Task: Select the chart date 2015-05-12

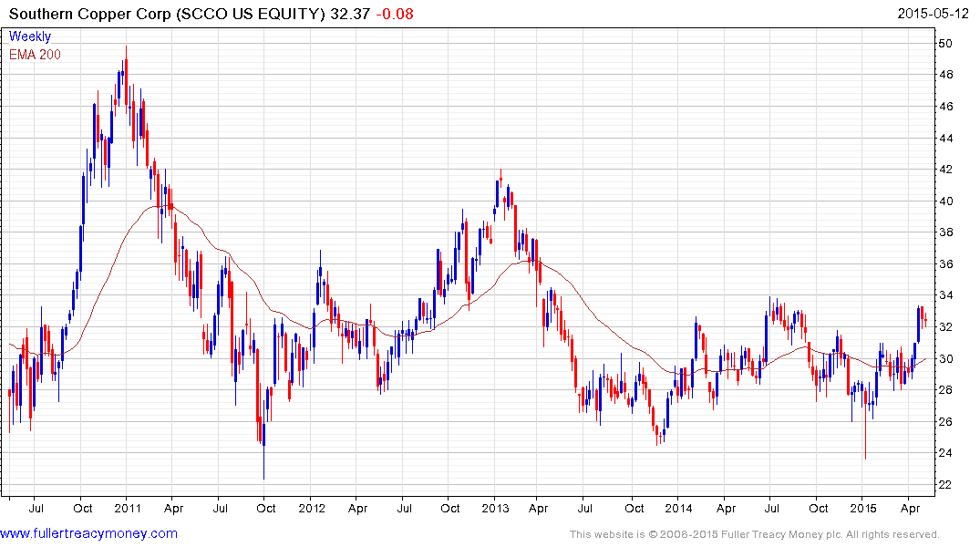Action: [x=933, y=14]
